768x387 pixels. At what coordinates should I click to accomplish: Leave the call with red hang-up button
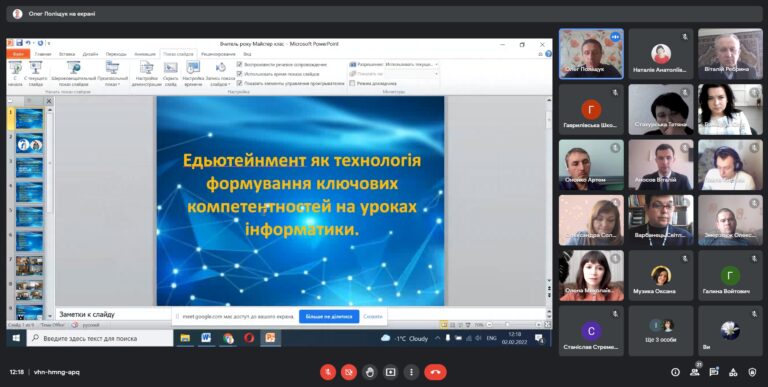click(435, 372)
